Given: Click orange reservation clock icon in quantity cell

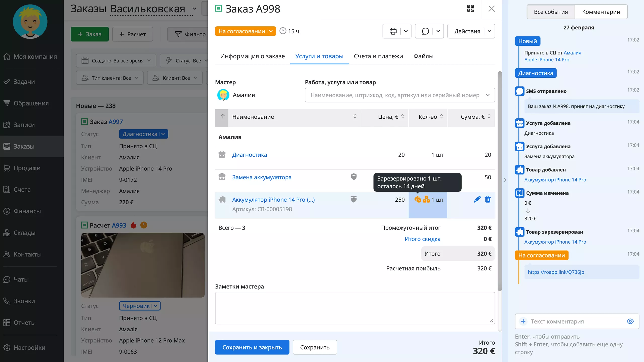Looking at the screenshot, I should point(418,199).
